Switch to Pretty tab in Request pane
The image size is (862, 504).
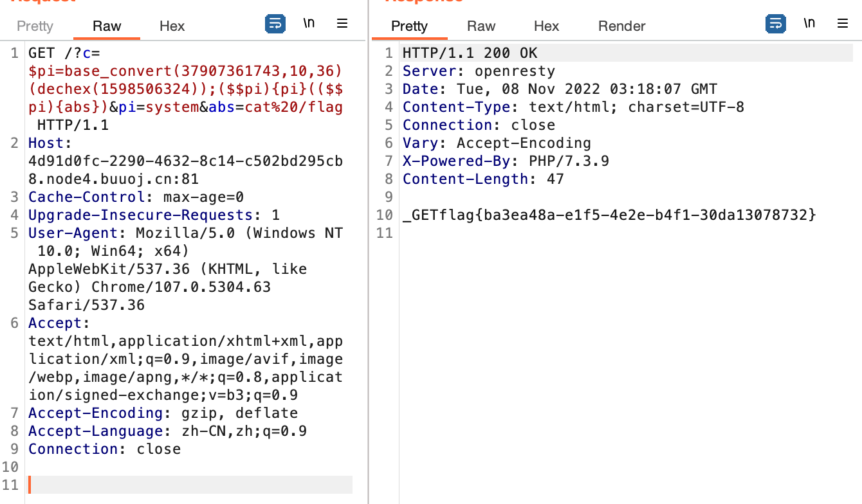click(x=35, y=26)
